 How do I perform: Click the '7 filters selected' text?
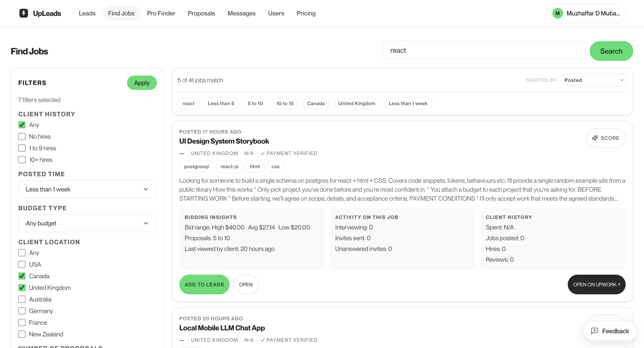point(39,100)
